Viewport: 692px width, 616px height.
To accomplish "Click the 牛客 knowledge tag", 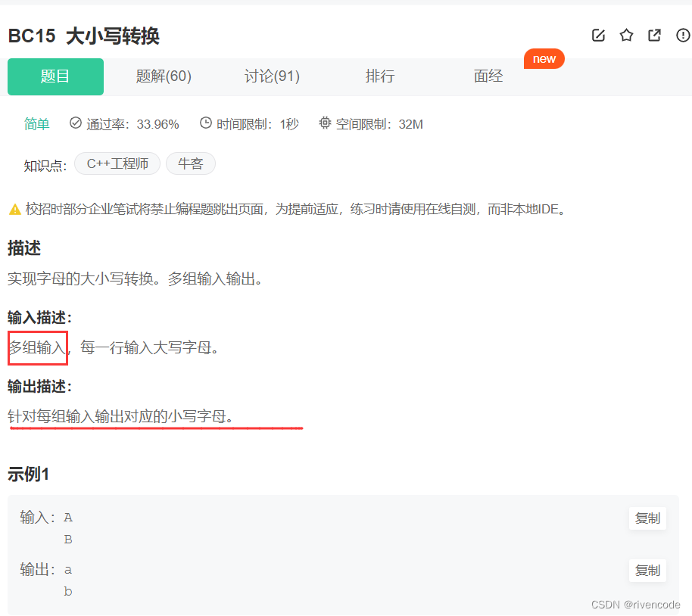I will (191, 163).
